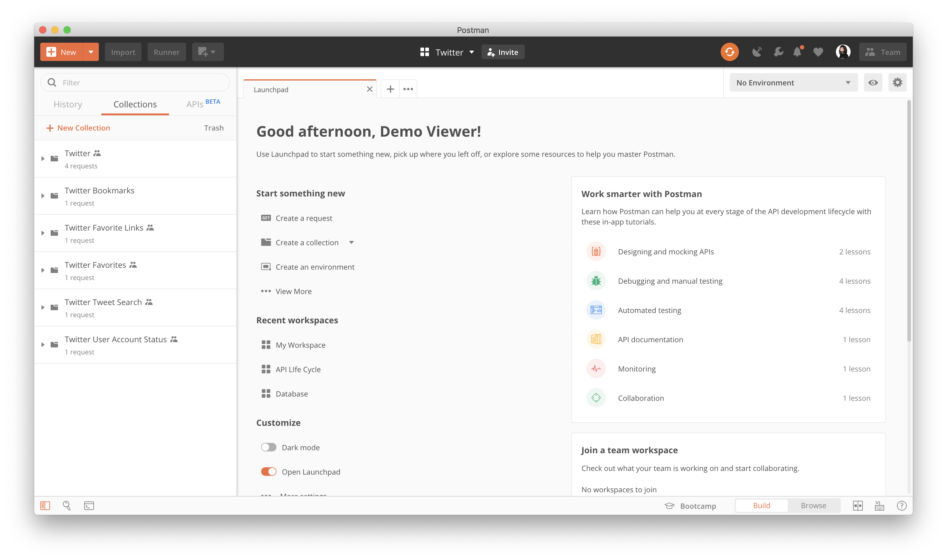Image resolution: width=947 pixels, height=560 pixels.
Task: Open the tab options ellipsis menu
Action: coord(408,89)
